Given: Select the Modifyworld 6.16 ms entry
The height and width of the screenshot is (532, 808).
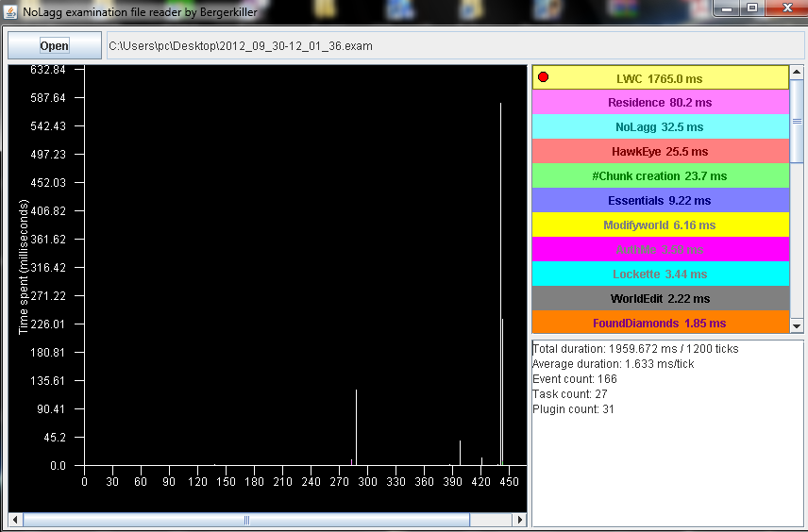Looking at the screenshot, I should [x=660, y=225].
